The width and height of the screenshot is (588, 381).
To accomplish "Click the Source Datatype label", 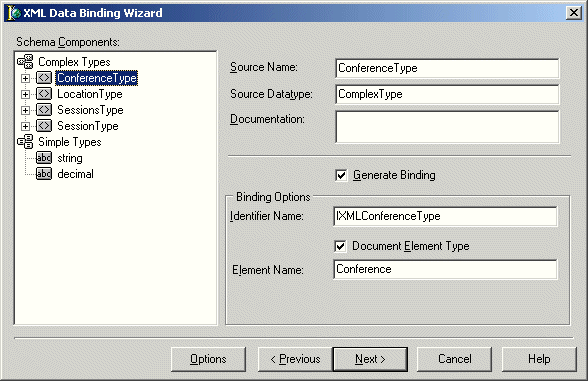I will point(271,94).
